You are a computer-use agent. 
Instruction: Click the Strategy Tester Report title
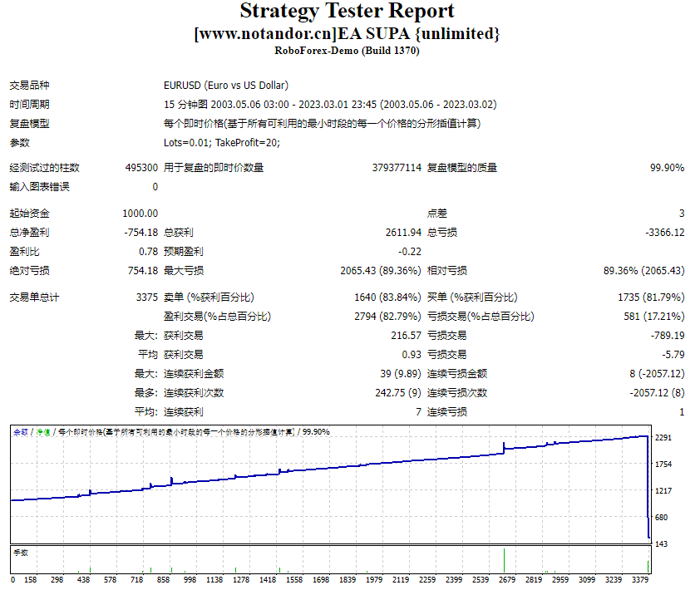(x=347, y=11)
